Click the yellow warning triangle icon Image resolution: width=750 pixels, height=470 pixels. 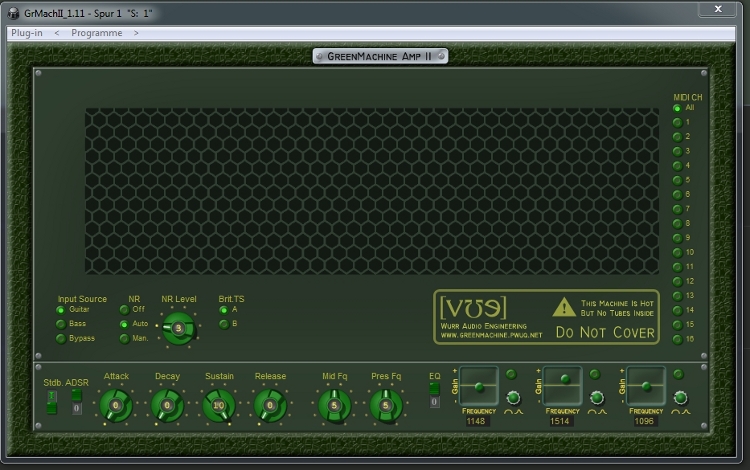coord(565,307)
